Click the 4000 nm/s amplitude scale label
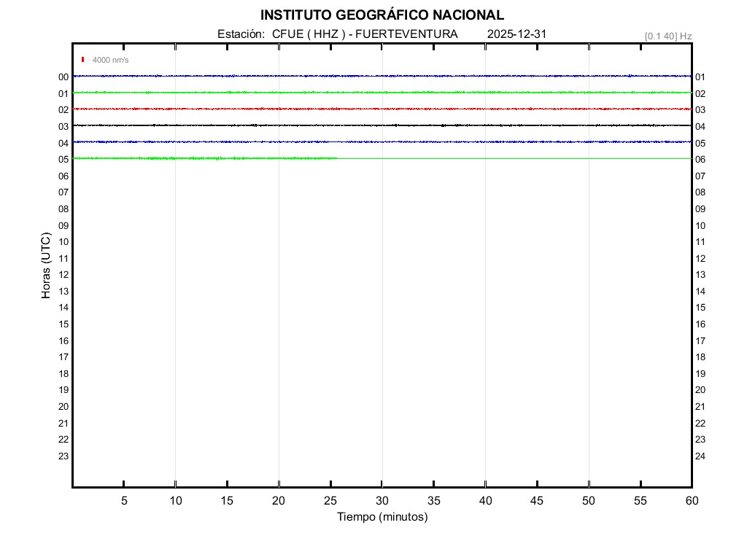Screen dimensions: 747x560 pyautogui.click(x=110, y=60)
